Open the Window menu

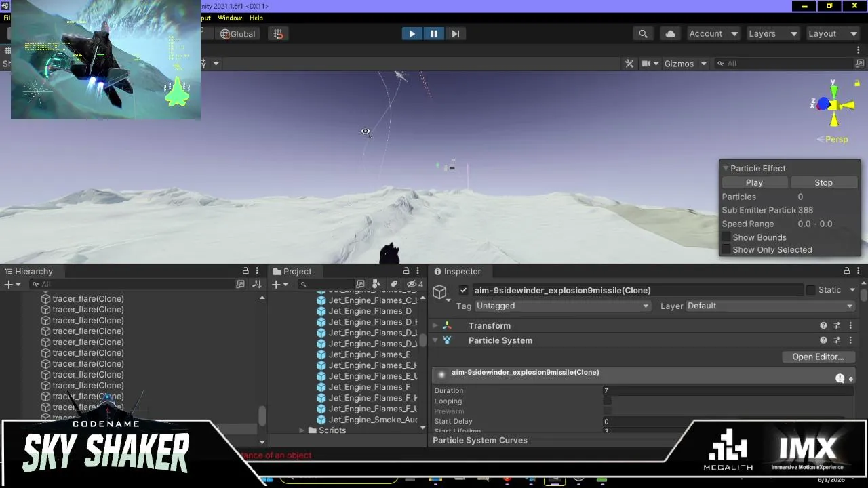click(230, 18)
